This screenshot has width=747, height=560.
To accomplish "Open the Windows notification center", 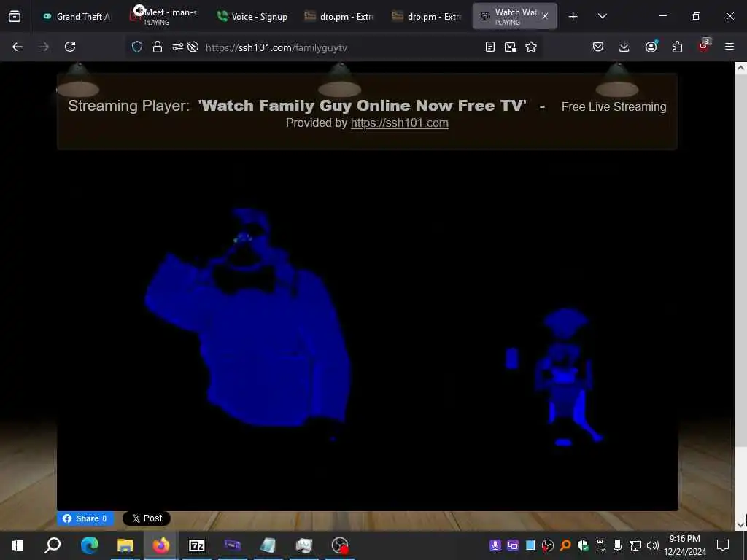I will pyautogui.click(x=723, y=545).
